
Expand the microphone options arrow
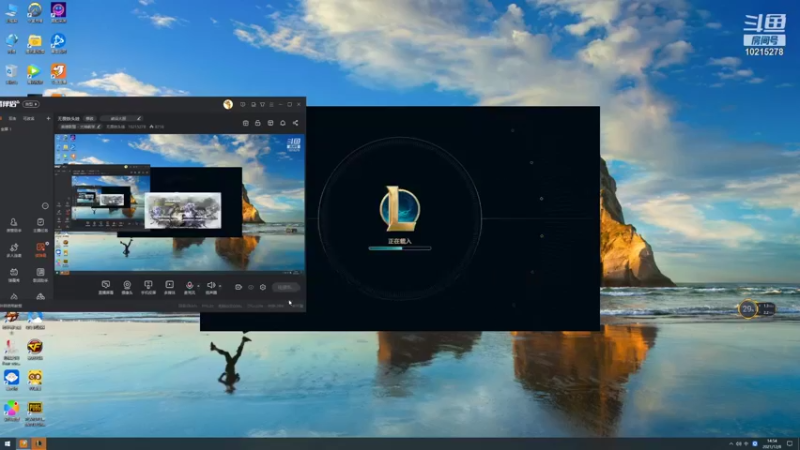pos(198,286)
